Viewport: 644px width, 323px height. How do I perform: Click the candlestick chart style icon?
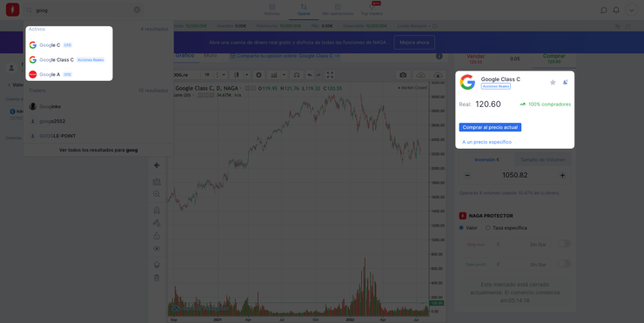237,75
